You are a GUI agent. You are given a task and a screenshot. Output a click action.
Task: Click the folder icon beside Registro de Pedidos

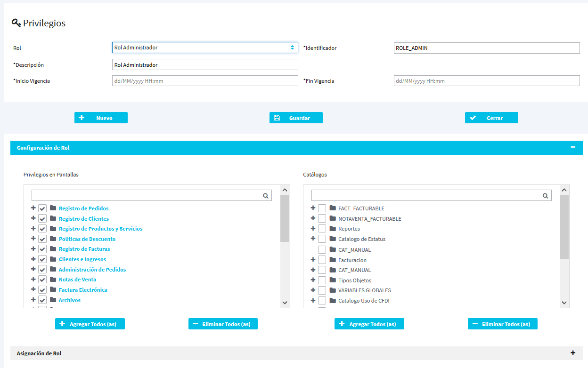tap(53, 208)
